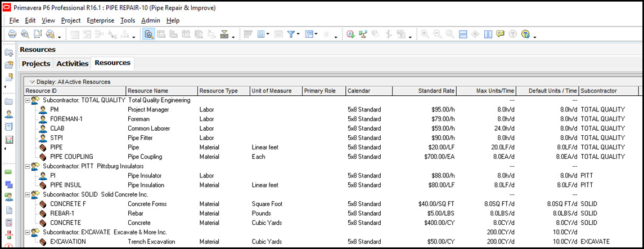Click the Print icon in the toolbar

[x=12, y=34]
